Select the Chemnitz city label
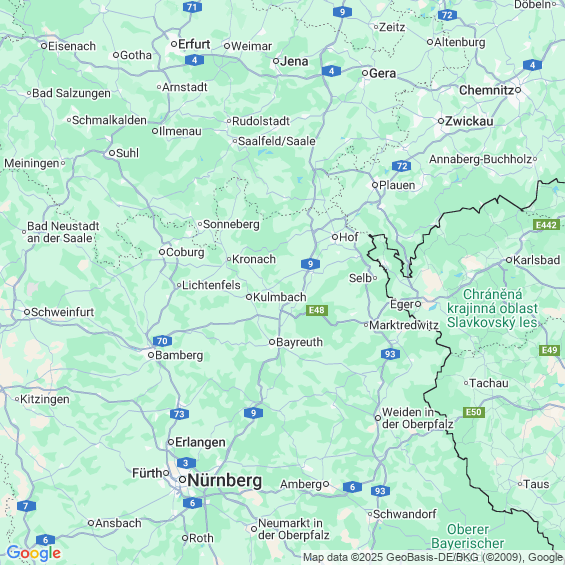This screenshot has width=565, height=565. pos(486,90)
